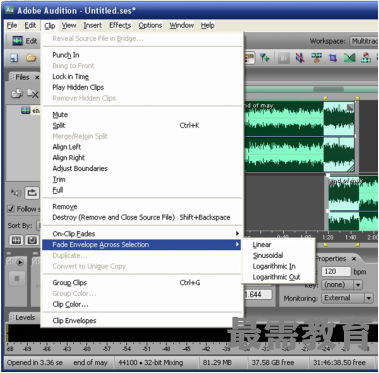This screenshot has height=373, width=379.
Task: Select the Files panel tab
Action: click(x=22, y=77)
